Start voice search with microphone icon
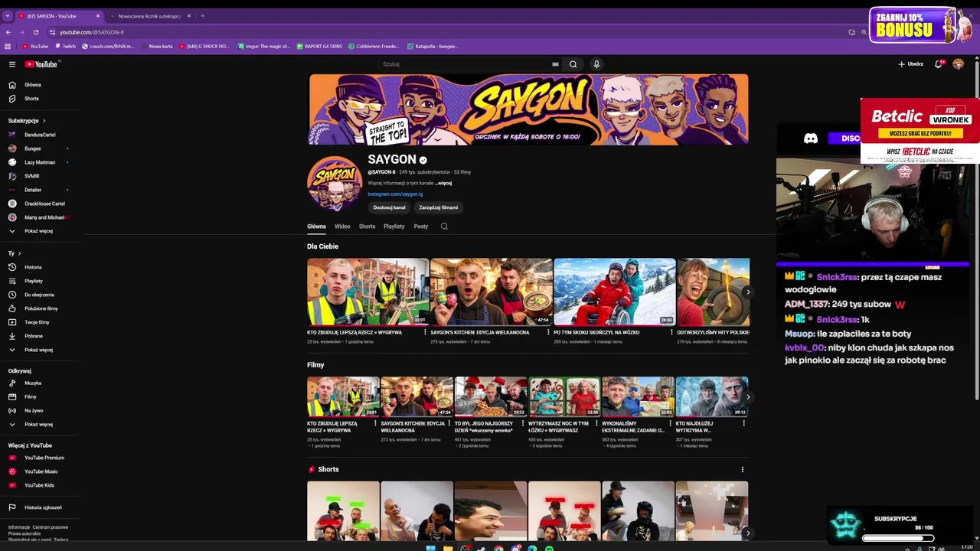This screenshot has width=980, height=551. click(596, 64)
